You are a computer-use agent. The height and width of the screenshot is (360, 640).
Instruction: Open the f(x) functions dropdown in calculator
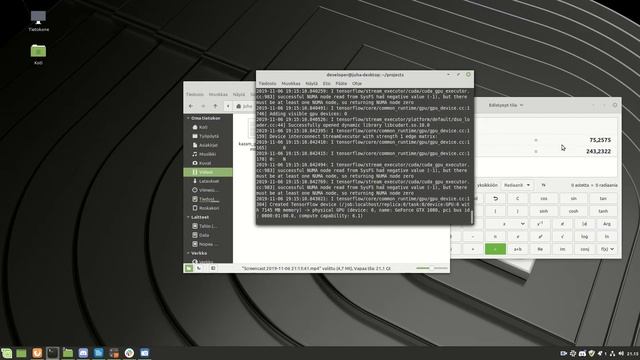click(607, 249)
